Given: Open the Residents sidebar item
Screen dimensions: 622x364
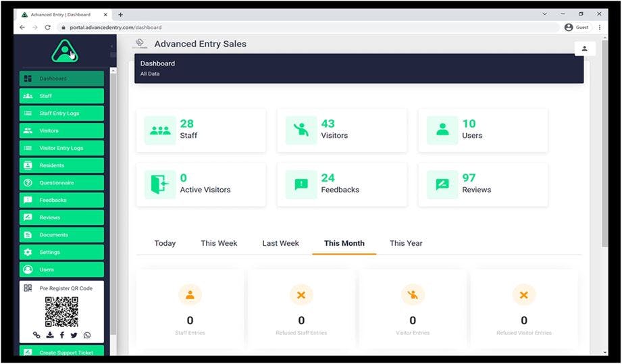Looking at the screenshot, I should (x=61, y=165).
